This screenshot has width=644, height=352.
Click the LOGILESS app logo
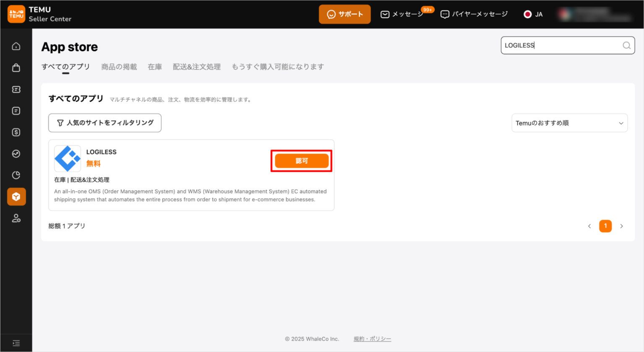68,159
